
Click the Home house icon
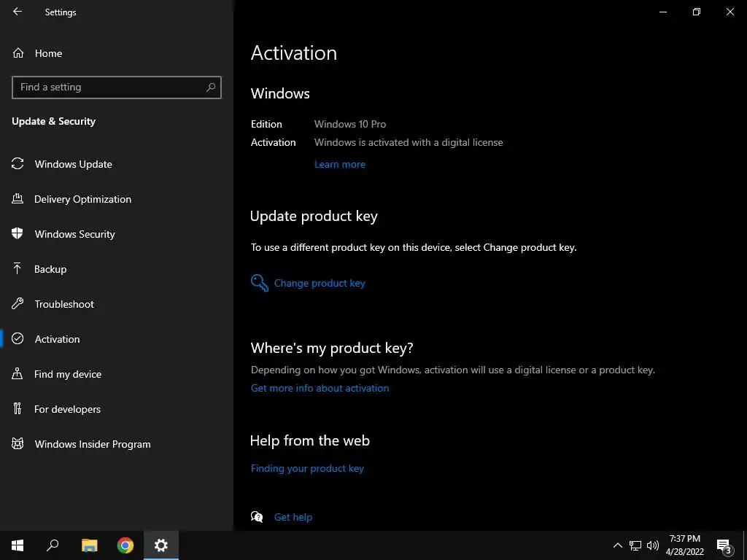pyautogui.click(x=18, y=52)
